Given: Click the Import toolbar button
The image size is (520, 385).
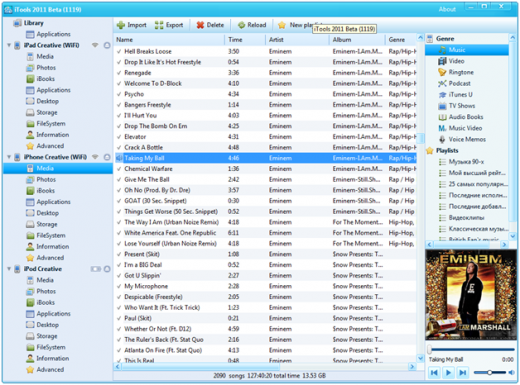Looking at the screenshot, I should point(132,25).
